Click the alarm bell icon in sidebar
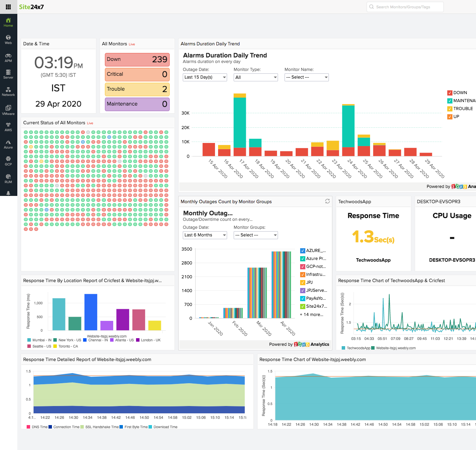Screen dimensions: 476x450 pyautogui.click(x=8, y=193)
